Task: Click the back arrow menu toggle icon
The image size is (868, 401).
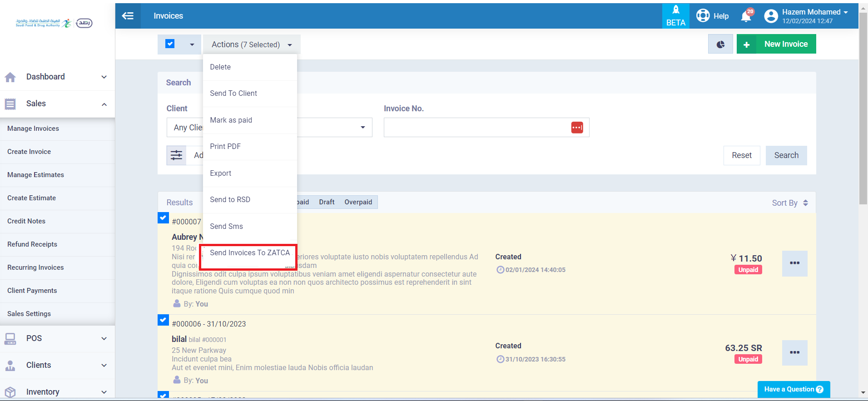Action: (x=128, y=16)
